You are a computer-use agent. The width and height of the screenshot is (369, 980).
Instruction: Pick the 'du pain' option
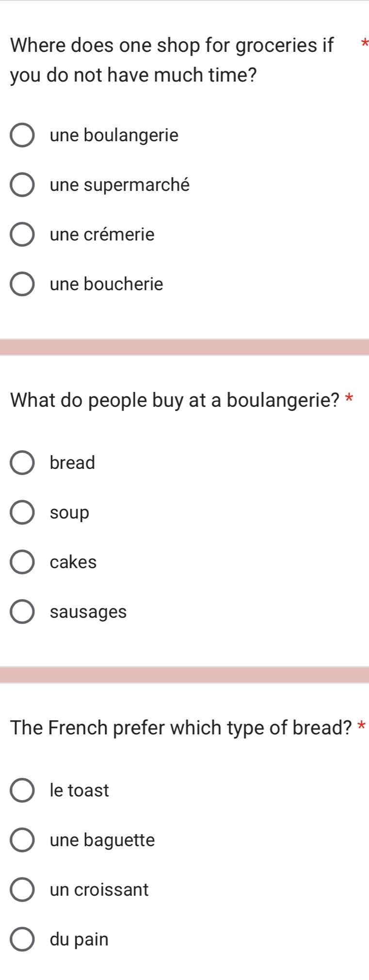(22, 939)
